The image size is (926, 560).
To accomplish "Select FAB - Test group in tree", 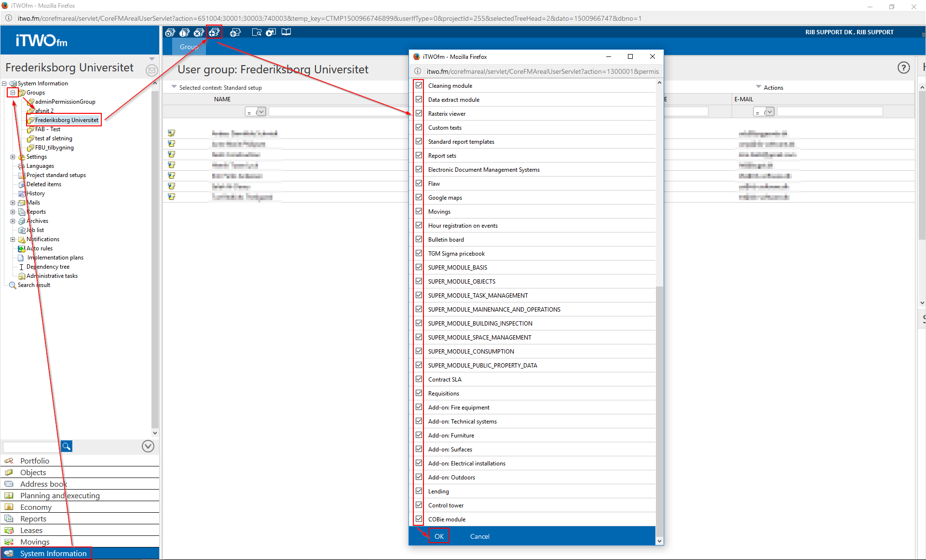I will pyautogui.click(x=47, y=129).
